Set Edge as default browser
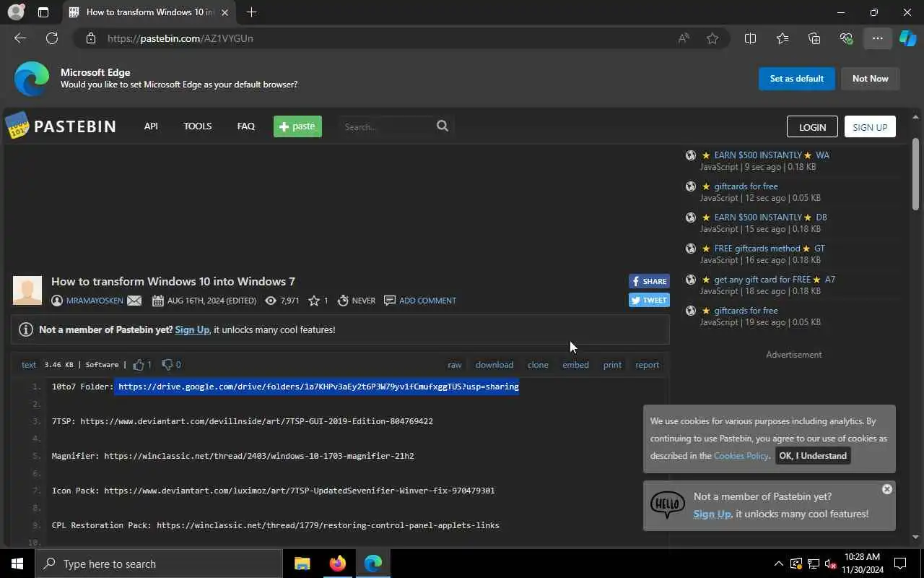This screenshot has width=924, height=578. coord(797,79)
